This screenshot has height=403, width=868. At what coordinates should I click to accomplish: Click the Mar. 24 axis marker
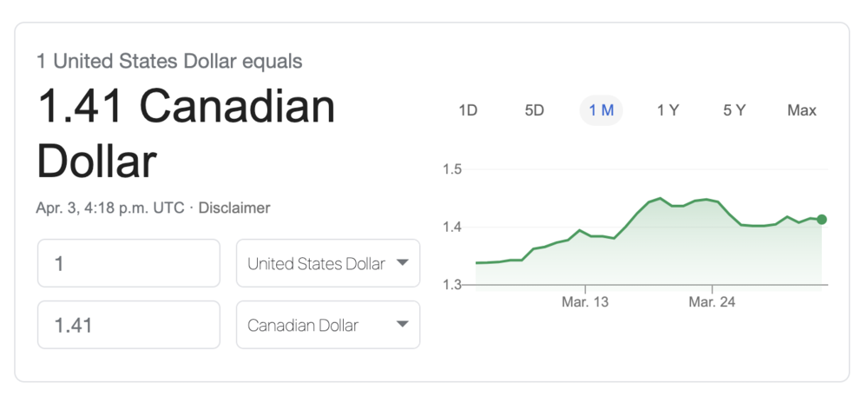[712, 302]
